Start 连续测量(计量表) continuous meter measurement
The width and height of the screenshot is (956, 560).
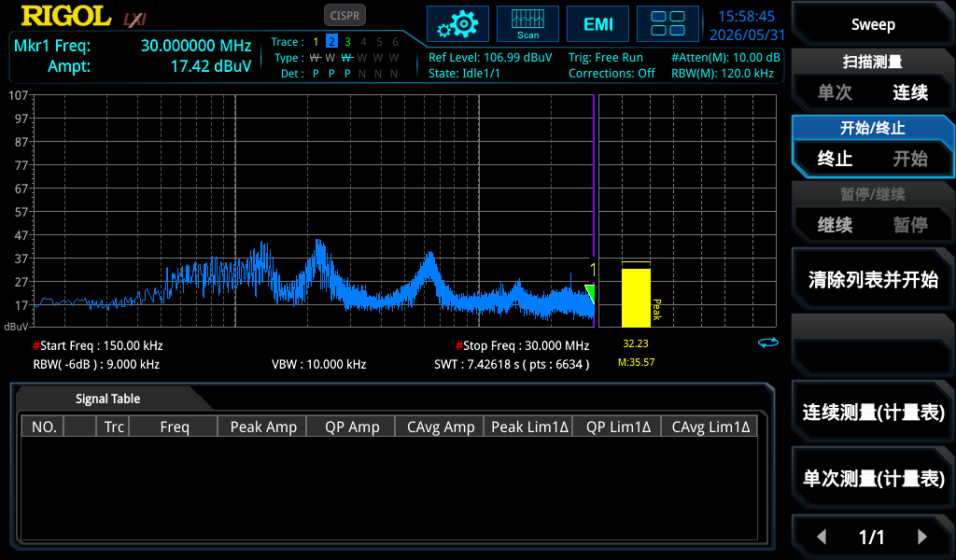pyautogui.click(x=873, y=413)
